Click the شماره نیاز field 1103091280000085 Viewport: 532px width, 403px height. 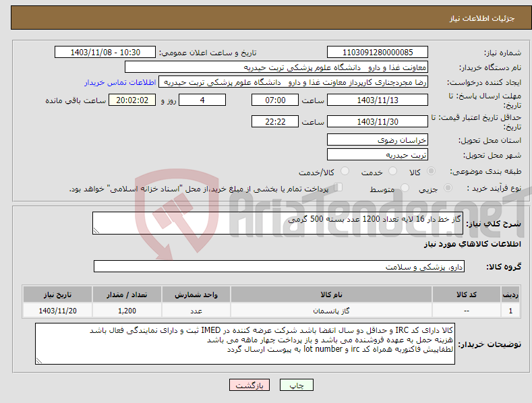pyautogui.click(x=378, y=53)
